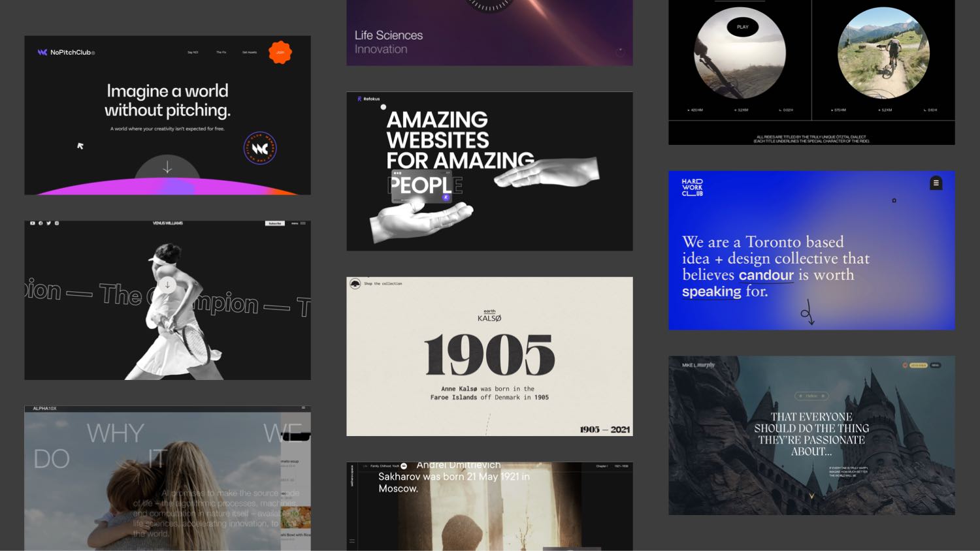The height and width of the screenshot is (551, 980).
Task: Click the 'earth KALSØ' brand mark
Action: pyautogui.click(x=489, y=316)
